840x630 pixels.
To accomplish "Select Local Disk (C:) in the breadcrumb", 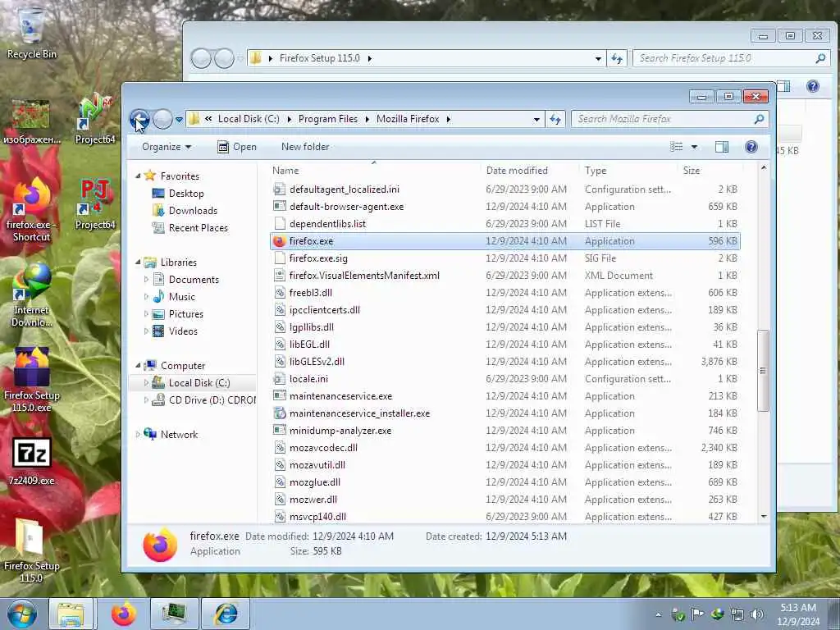I will [249, 119].
